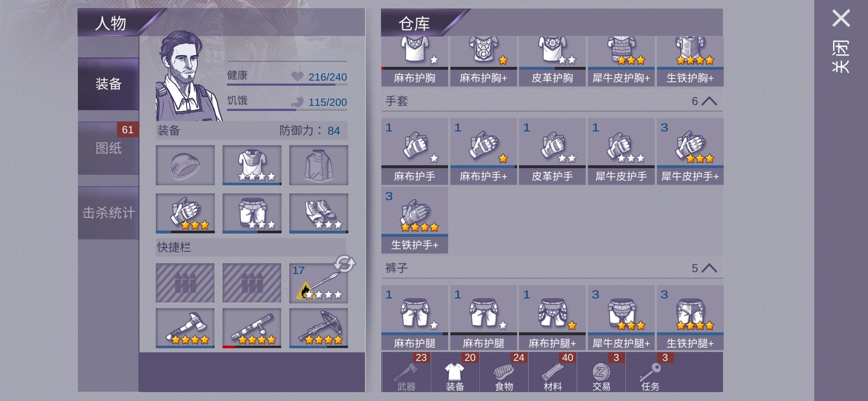Switch to the 材料 tab

pos(553,372)
